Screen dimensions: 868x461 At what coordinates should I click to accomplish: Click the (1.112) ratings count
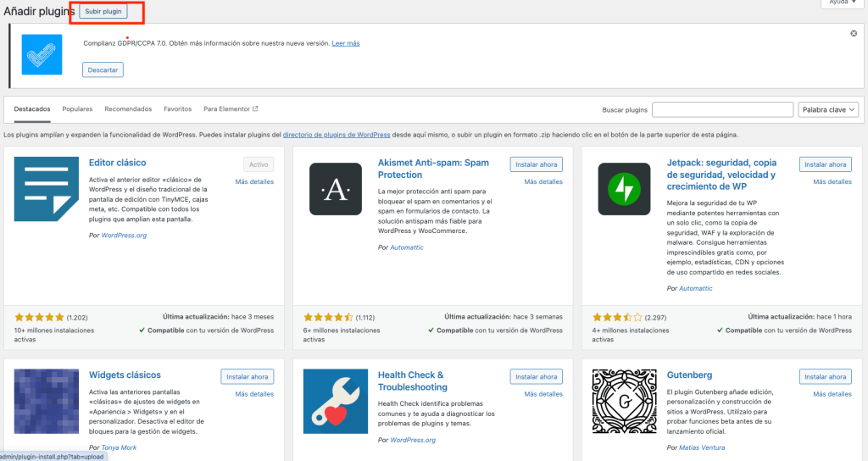(x=364, y=318)
